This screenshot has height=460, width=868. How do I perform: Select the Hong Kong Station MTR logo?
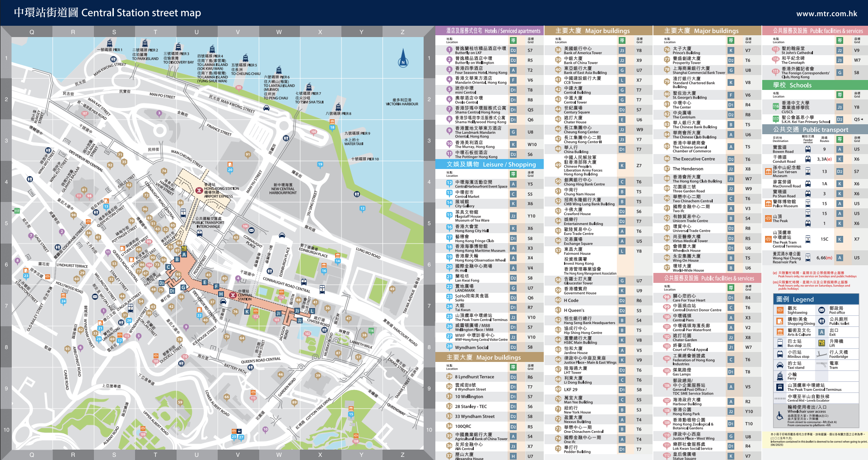(199, 191)
